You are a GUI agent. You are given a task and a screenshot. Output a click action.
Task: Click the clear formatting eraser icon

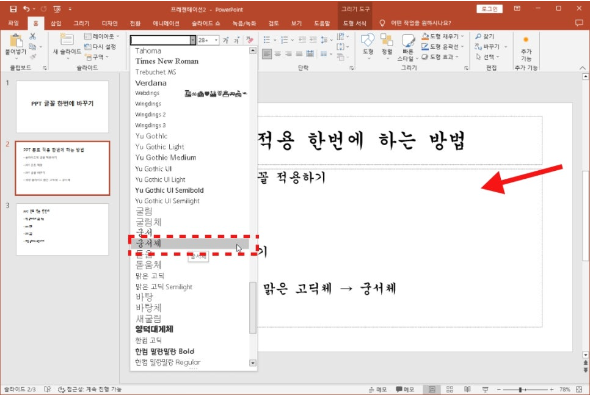249,40
